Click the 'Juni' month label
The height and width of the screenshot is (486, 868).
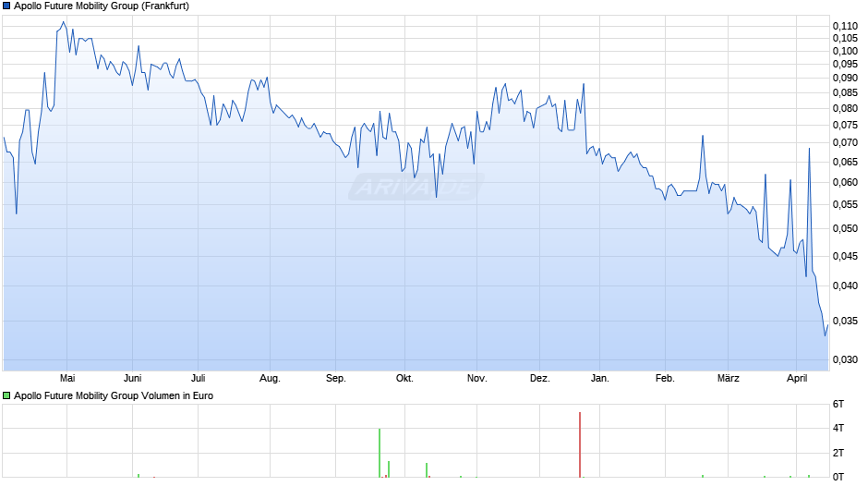(x=132, y=378)
